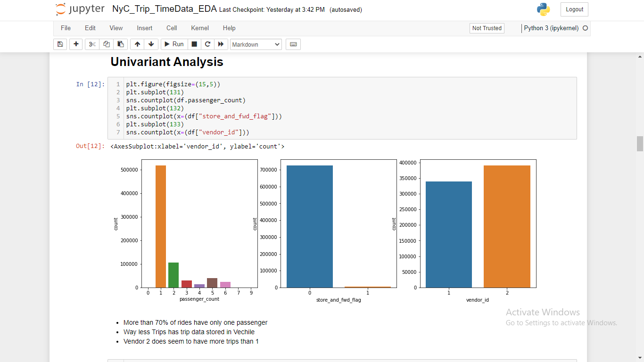The image size is (644, 362).
Task: Run the selected cell with the Run button
Action: [x=173, y=44]
